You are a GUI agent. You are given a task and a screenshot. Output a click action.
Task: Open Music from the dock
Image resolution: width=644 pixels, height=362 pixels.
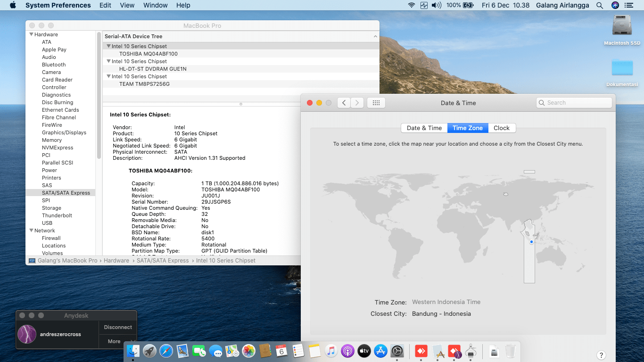[x=331, y=351]
